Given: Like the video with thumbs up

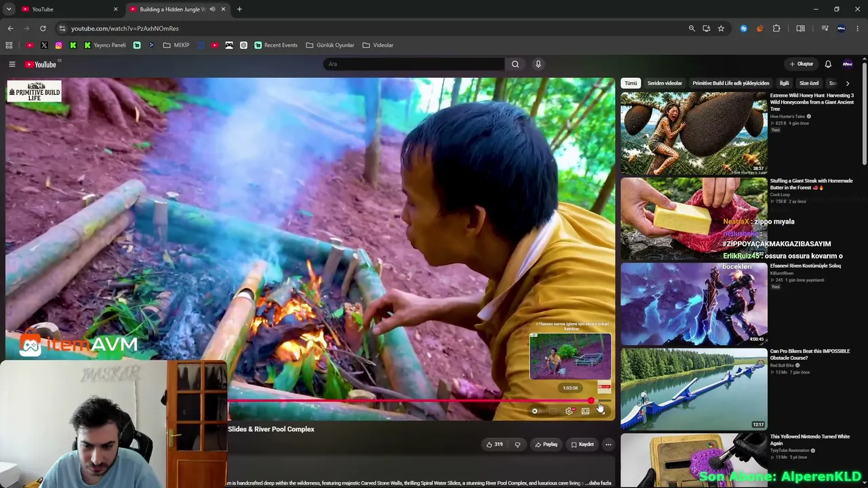Looking at the screenshot, I should point(494,445).
